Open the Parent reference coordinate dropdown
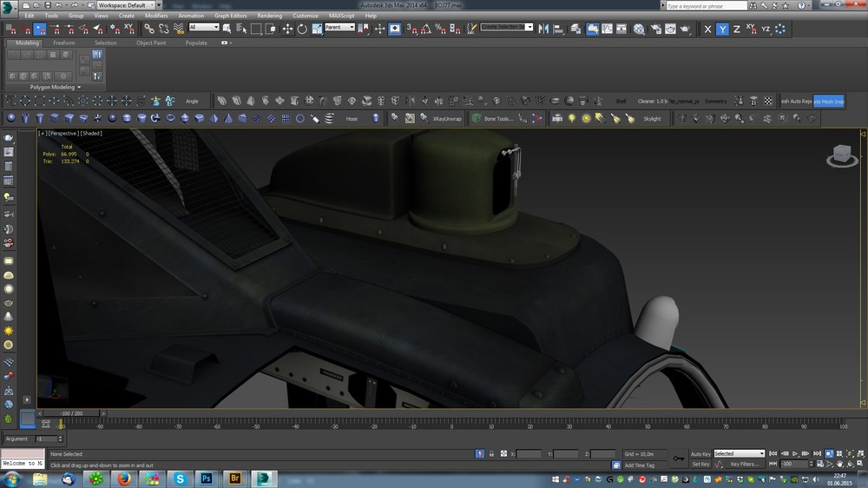Image resolution: width=868 pixels, height=488 pixels. click(x=339, y=28)
